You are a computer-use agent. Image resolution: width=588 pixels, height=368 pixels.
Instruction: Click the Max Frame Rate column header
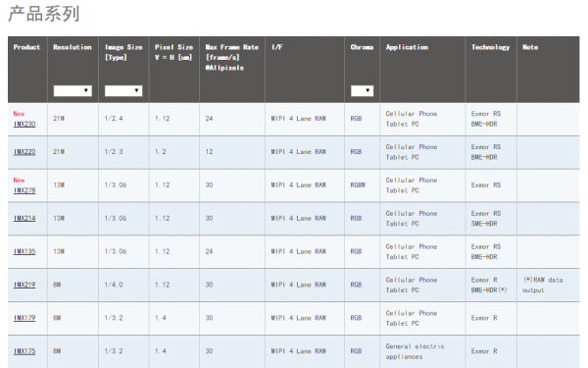pos(231,58)
